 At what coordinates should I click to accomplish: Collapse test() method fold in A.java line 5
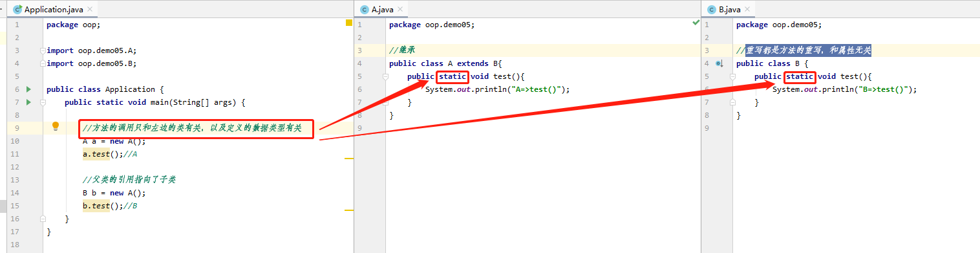(386, 76)
